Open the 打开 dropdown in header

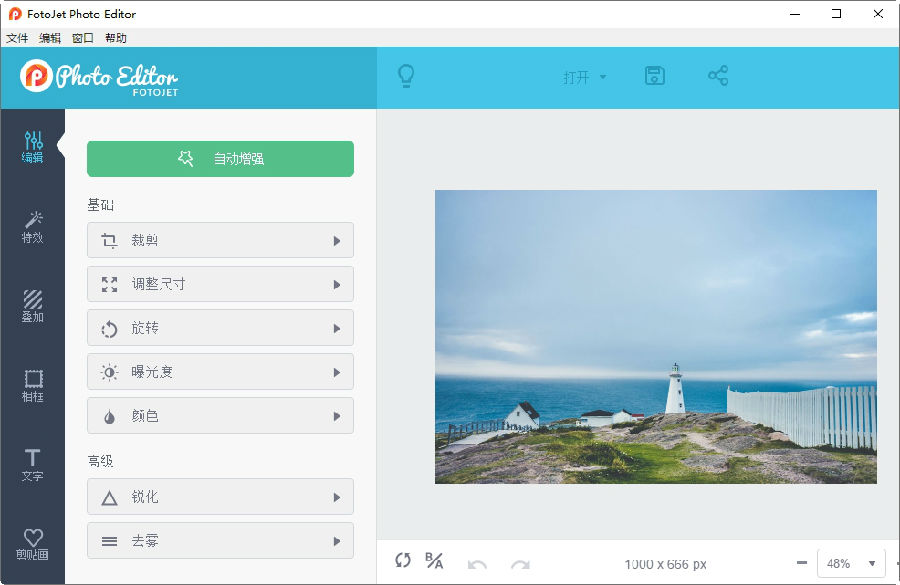585,77
